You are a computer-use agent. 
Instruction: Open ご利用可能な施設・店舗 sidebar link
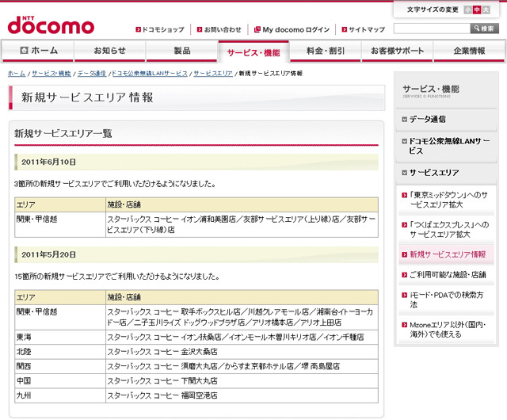(448, 275)
